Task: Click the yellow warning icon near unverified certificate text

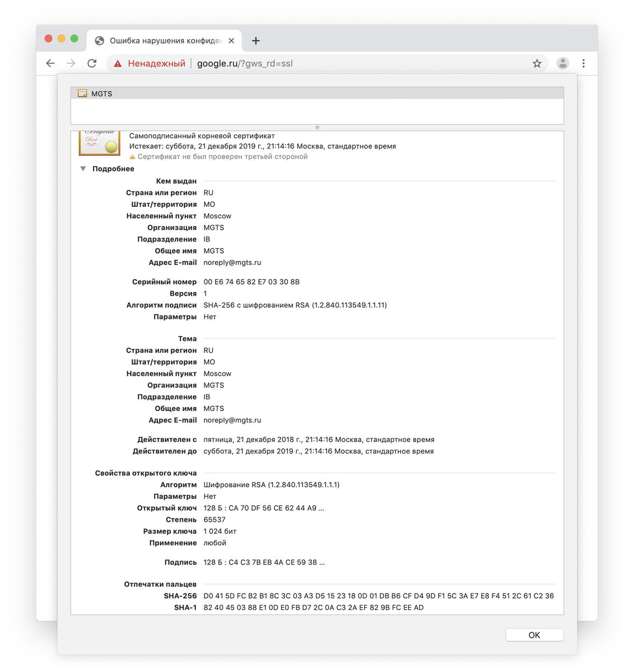Action: 133,157
